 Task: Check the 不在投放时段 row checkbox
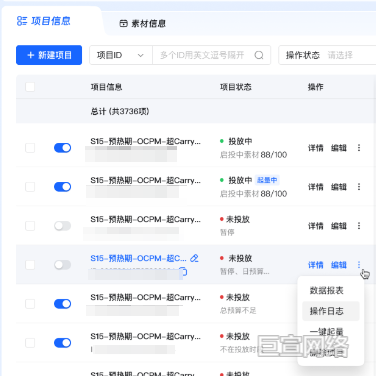30,343
